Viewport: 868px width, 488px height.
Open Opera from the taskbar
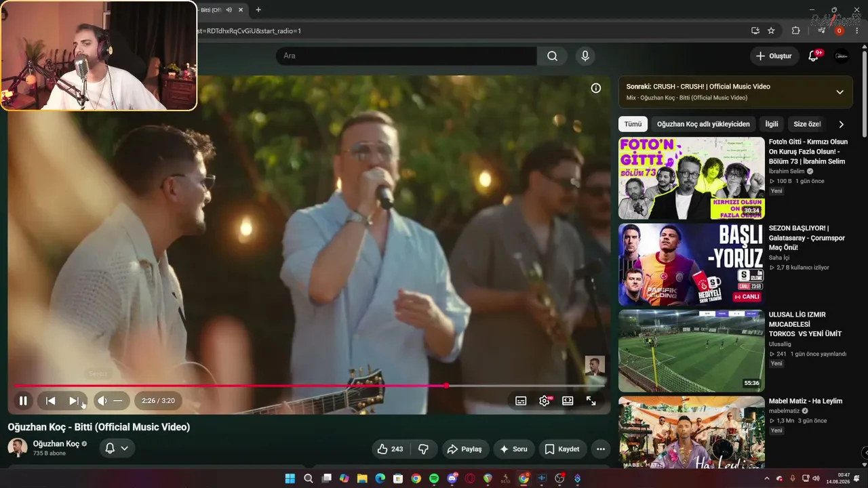click(x=470, y=479)
